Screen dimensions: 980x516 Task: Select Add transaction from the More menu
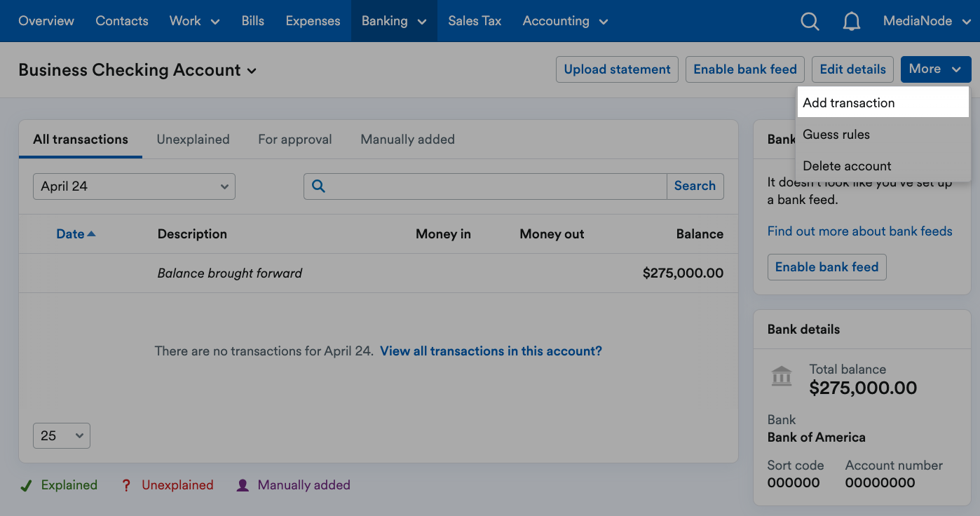(850, 102)
